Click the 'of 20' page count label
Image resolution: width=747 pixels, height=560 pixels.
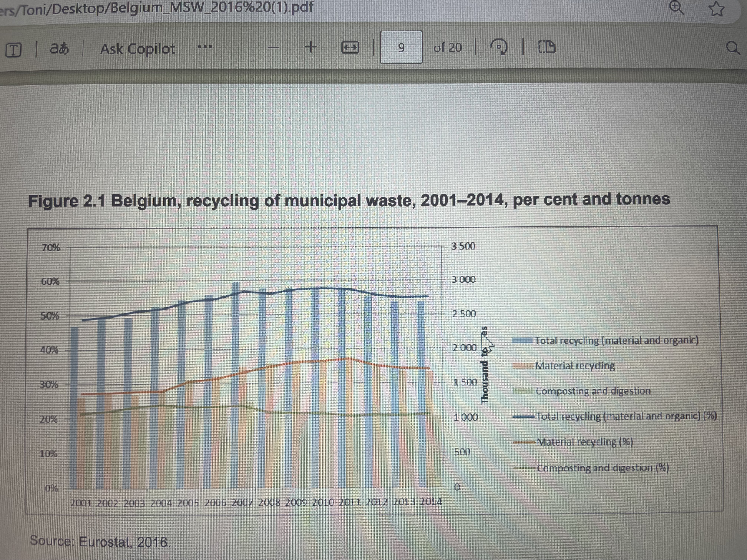447,48
